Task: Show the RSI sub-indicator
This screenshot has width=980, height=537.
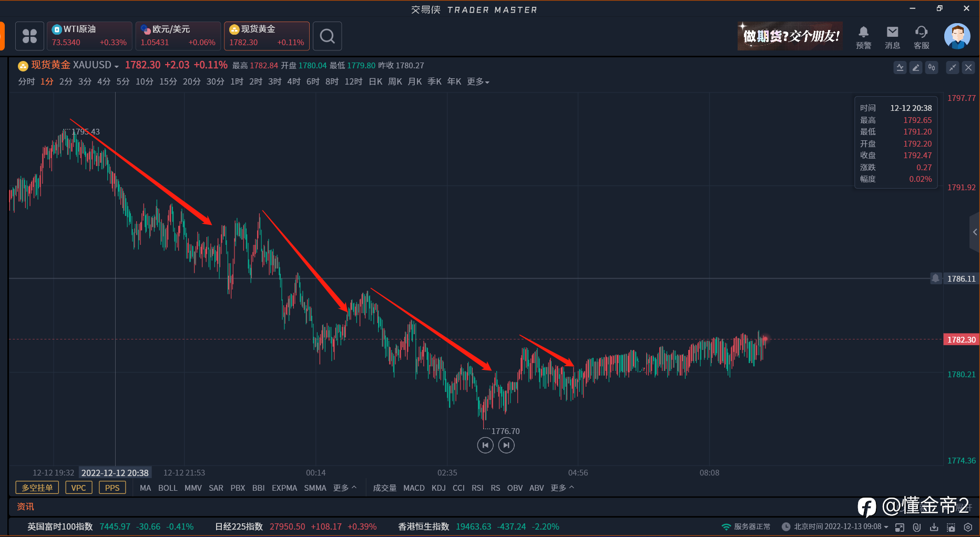Action: [x=477, y=488]
